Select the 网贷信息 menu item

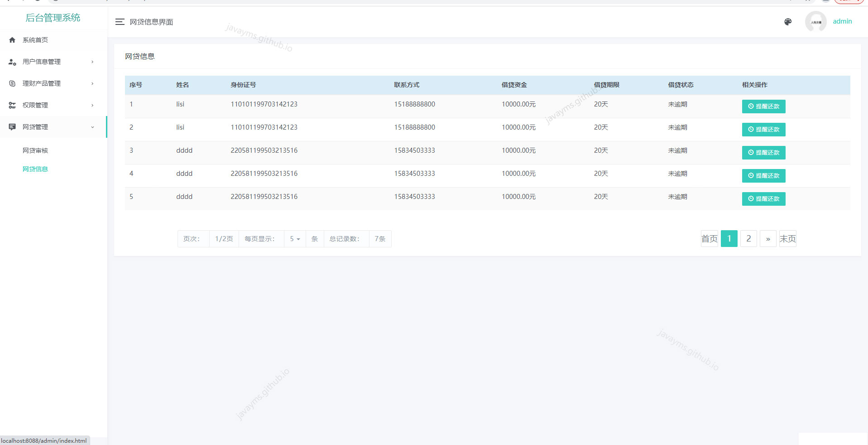pos(35,169)
